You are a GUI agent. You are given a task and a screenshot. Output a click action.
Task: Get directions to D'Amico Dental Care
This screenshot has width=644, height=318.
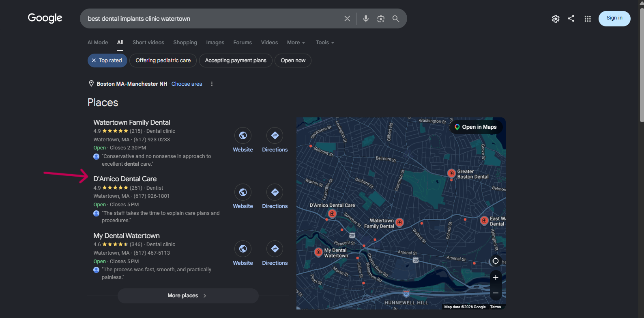tap(275, 192)
